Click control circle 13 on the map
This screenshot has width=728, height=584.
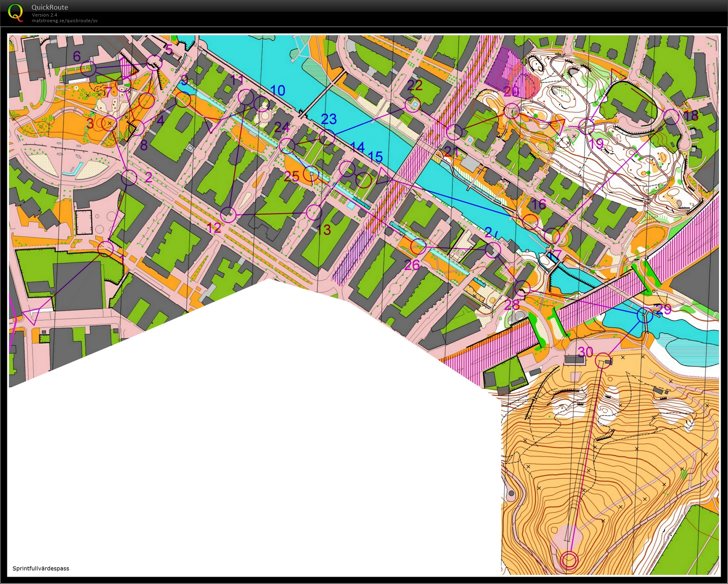[x=314, y=212]
